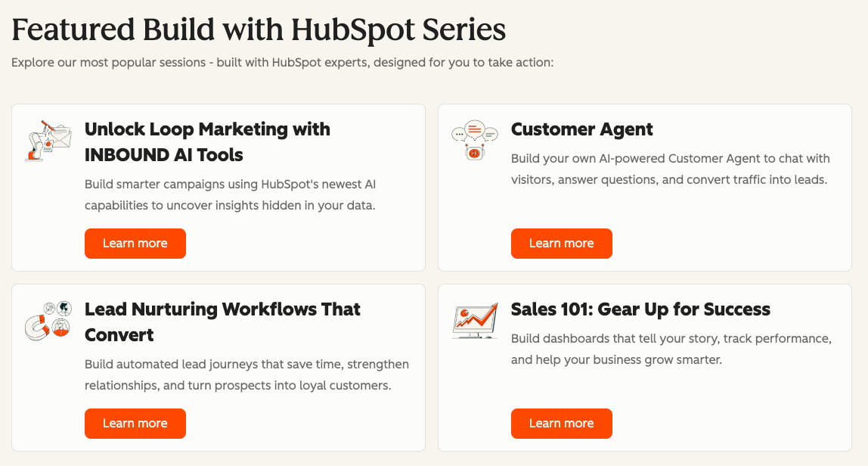Open Learn more for Customer Agent
Screen dimensions: 868x466
pos(561,244)
